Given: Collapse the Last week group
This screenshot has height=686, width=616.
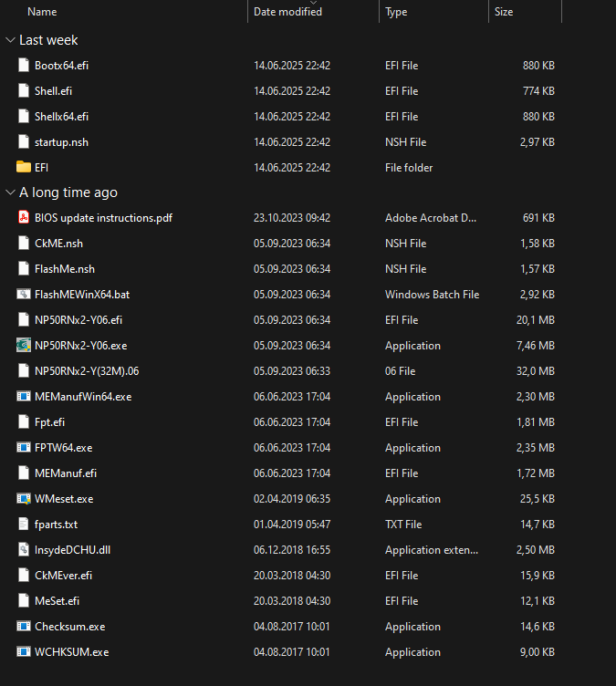Looking at the screenshot, I should 10,40.
